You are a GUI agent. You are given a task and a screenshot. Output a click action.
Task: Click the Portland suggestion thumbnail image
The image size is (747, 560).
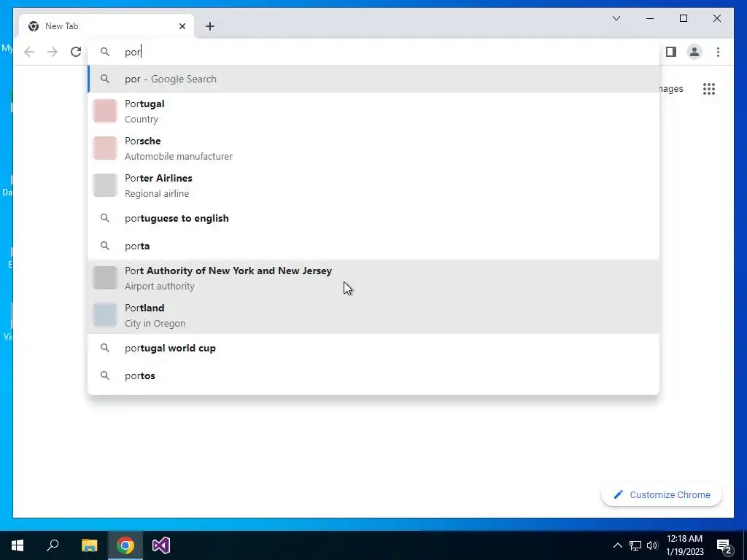(x=105, y=315)
